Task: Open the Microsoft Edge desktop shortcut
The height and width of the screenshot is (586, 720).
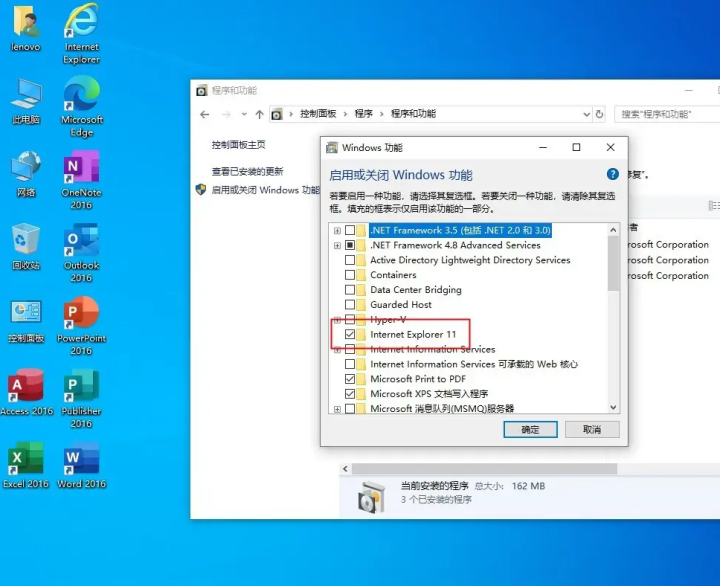Action: pos(81,98)
